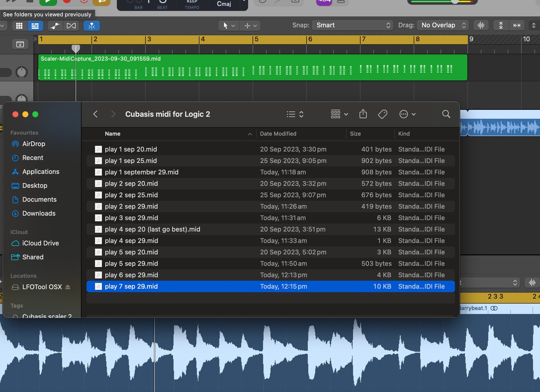Open Downloads in Finder sidebar

pos(39,213)
